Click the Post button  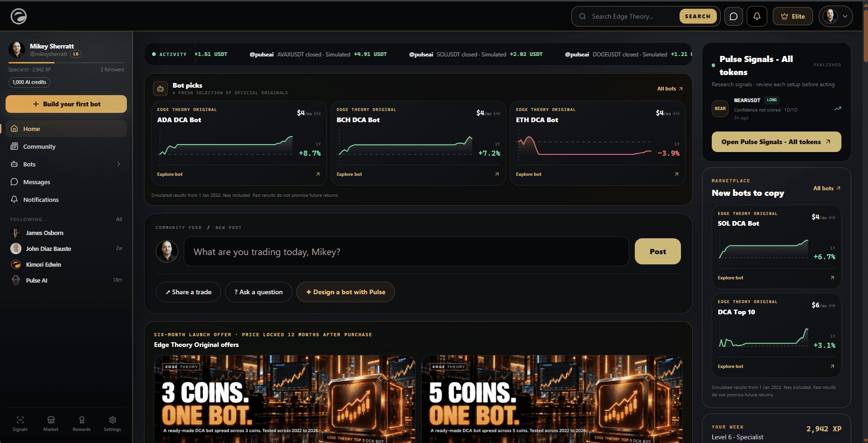coord(658,251)
